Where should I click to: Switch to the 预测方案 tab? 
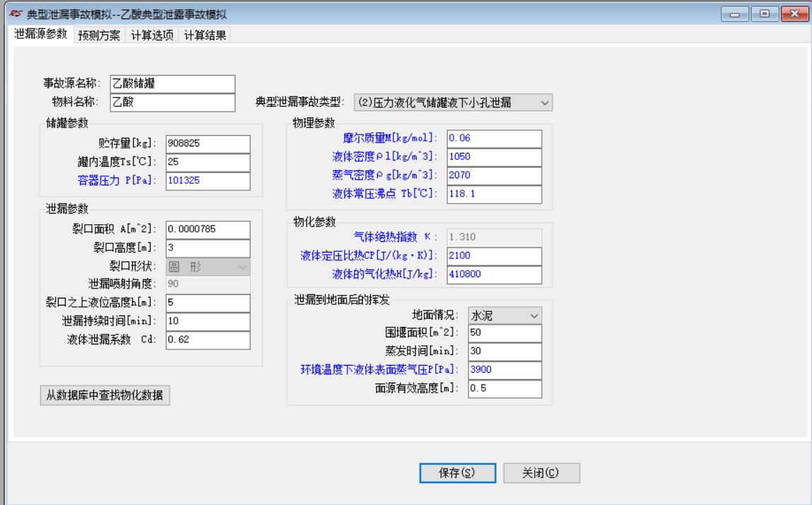99,35
